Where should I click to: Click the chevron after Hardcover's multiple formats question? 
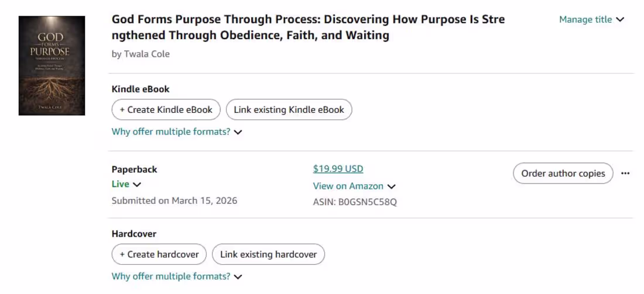tap(238, 277)
